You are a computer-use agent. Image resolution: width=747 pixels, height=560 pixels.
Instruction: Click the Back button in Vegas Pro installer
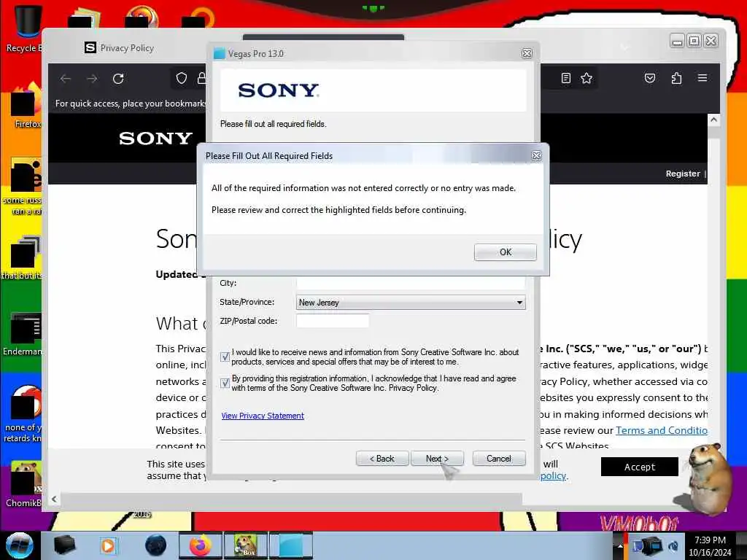(382, 459)
